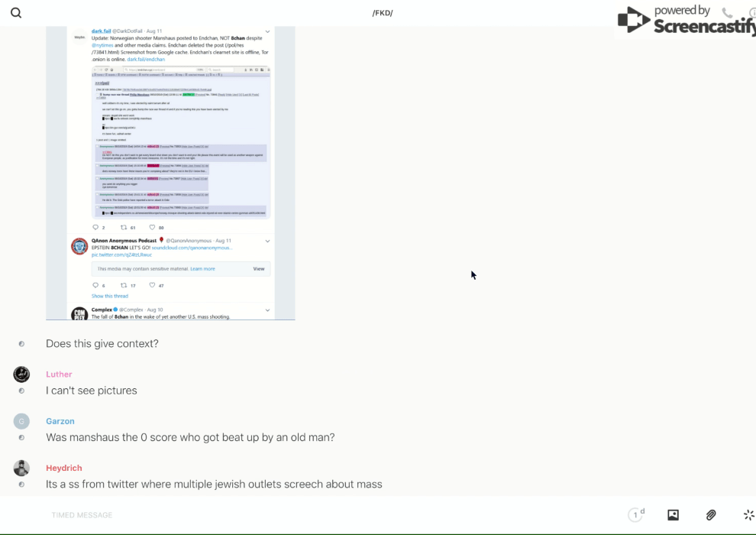The height and width of the screenshot is (535, 756).
Task: Open the message timer set to 1 day
Action: (x=636, y=515)
